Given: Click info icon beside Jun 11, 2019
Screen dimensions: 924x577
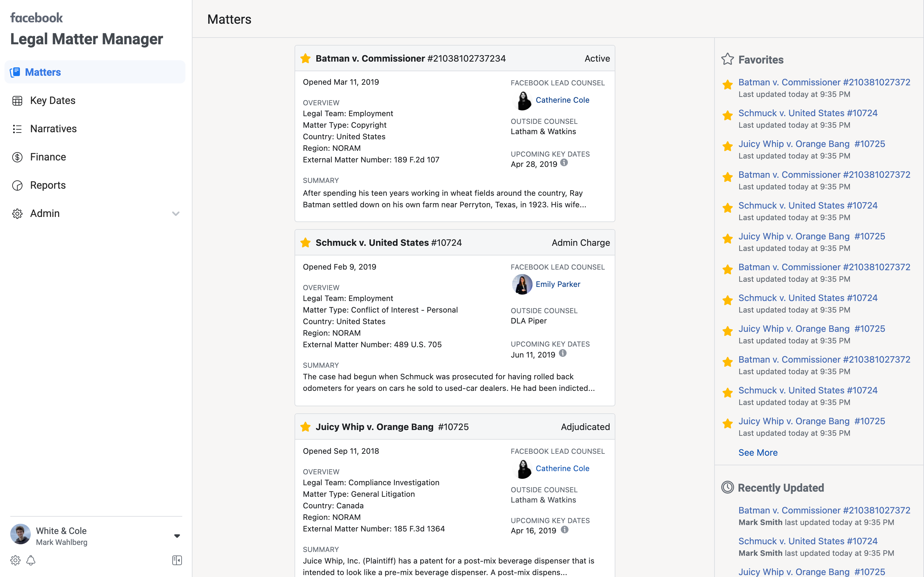Looking at the screenshot, I should [x=562, y=353].
